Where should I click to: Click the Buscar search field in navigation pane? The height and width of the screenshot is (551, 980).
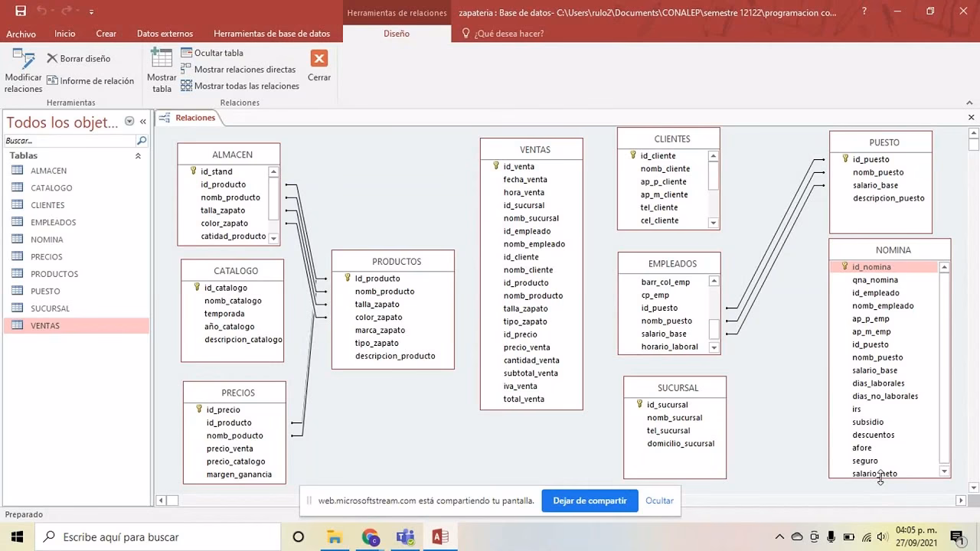[69, 141]
